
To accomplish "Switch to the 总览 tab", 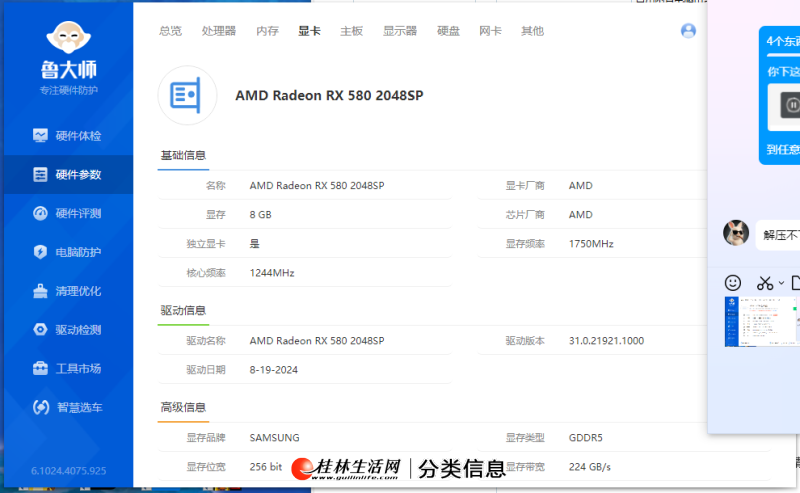I will tap(170, 31).
